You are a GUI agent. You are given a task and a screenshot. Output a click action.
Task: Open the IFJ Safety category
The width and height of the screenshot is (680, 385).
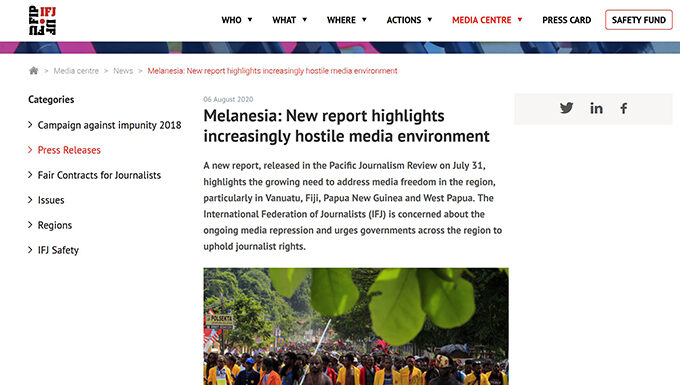click(x=58, y=250)
